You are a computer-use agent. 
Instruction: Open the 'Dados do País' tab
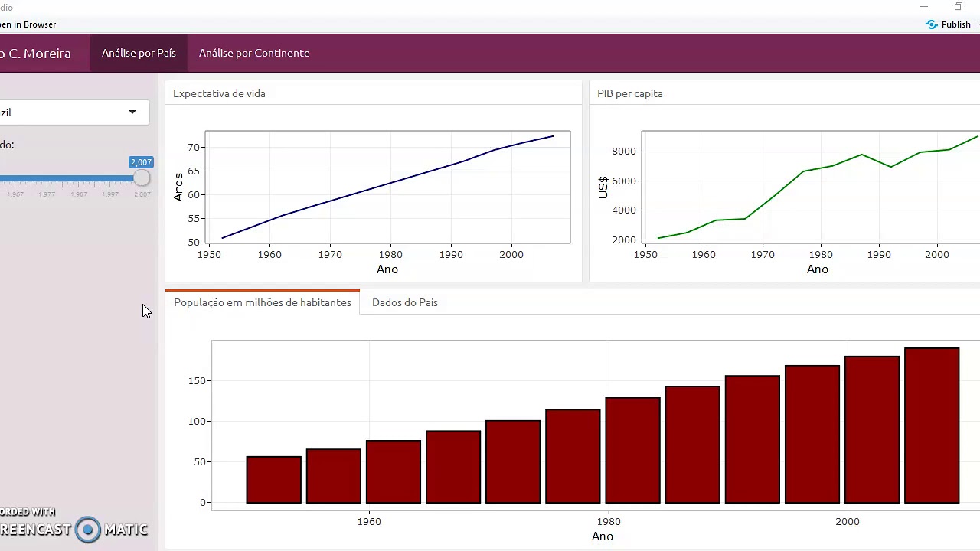405,302
